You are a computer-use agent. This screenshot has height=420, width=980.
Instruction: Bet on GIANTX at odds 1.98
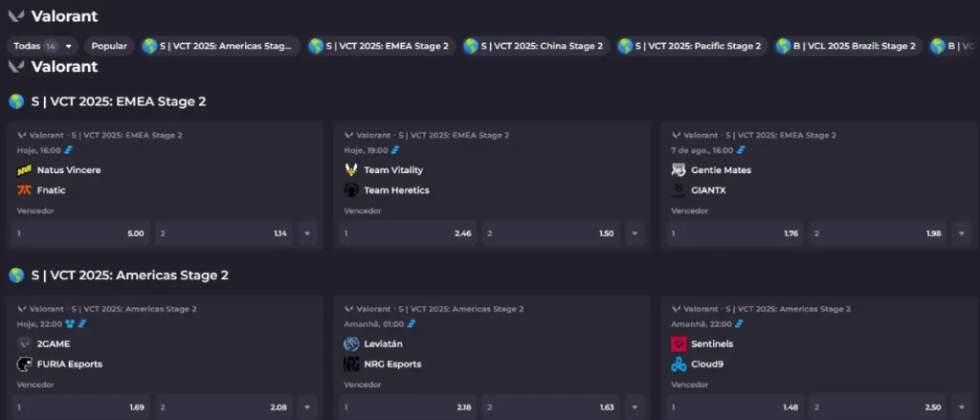[x=879, y=233]
